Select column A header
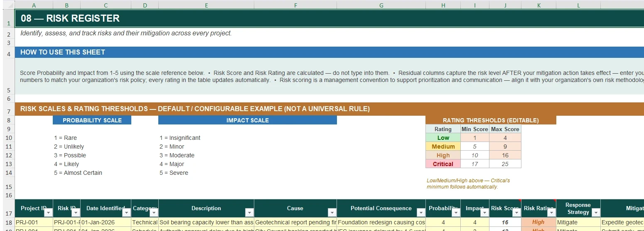This screenshot has height=231, width=644. 34,5
